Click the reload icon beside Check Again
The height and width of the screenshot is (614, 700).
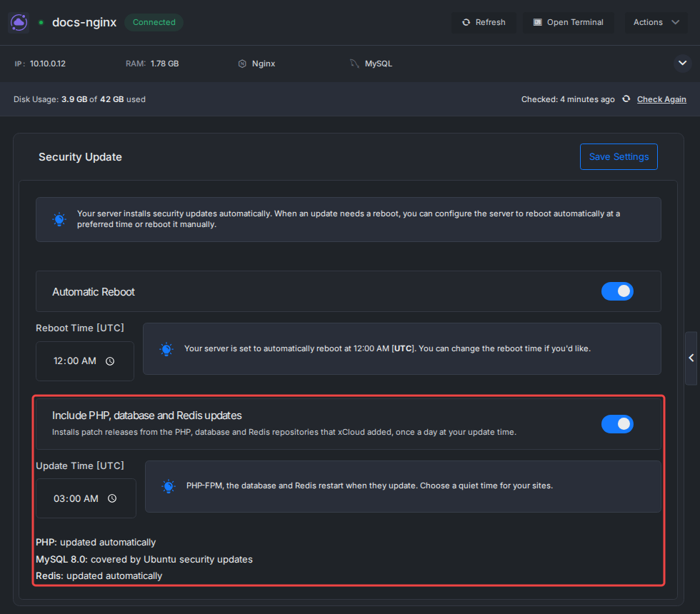coord(626,99)
